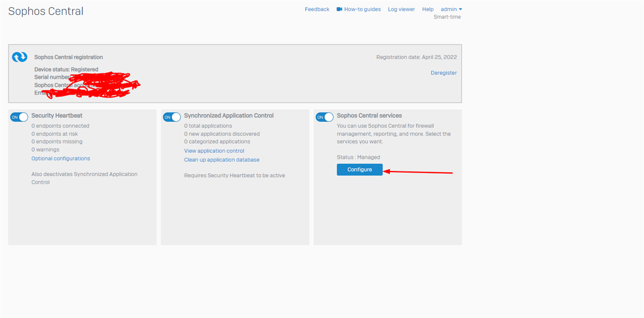644x318 pixels.
Task: Open the Feedback link
Action: (317, 9)
